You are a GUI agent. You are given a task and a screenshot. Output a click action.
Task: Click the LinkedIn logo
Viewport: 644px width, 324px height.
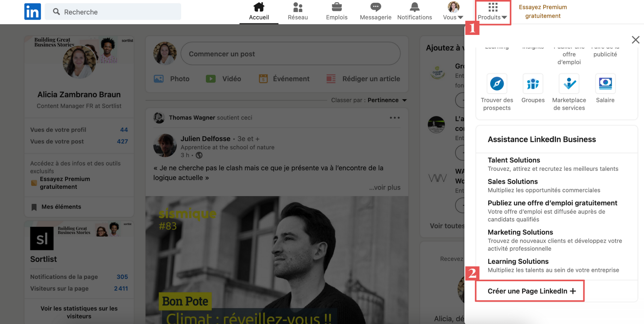pyautogui.click(x=32, y=12)
